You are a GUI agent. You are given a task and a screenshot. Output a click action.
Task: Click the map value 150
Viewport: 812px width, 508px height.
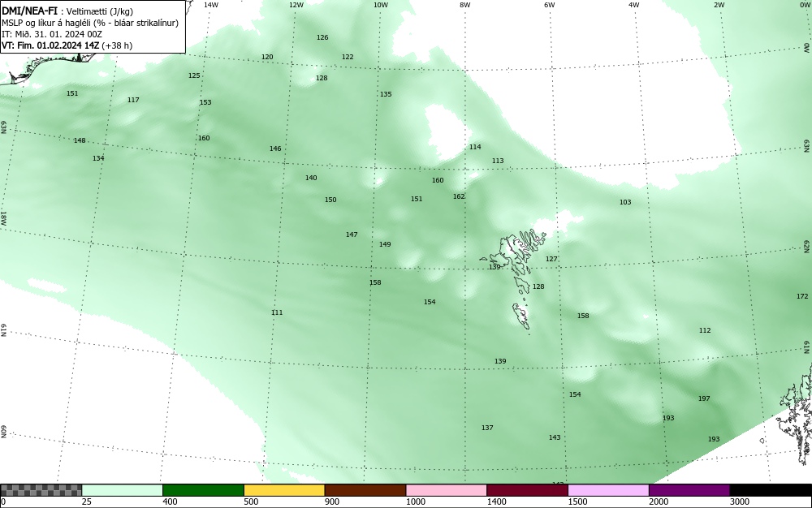click(330, 200)
